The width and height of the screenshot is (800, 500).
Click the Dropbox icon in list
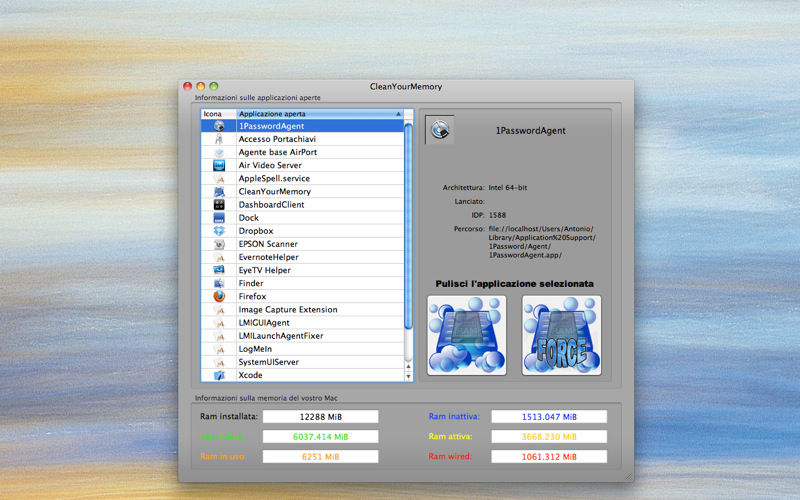point(219,231)
